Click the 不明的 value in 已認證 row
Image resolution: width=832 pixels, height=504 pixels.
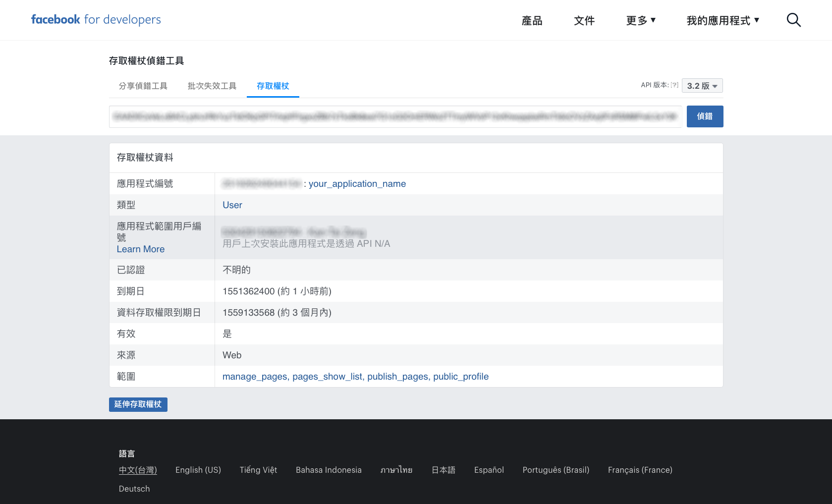(236, 270)
